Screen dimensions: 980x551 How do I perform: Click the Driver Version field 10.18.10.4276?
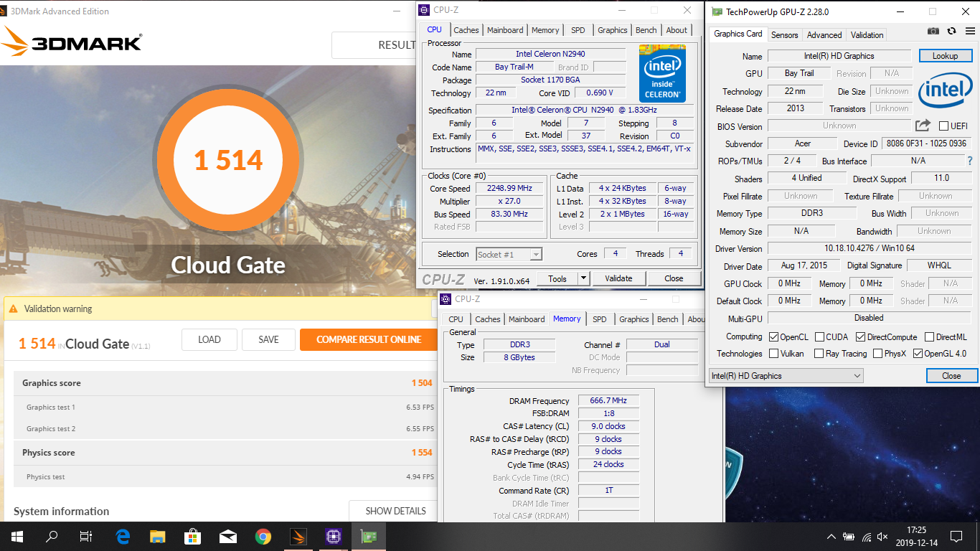pyautogui.click(x=869, y=248)
